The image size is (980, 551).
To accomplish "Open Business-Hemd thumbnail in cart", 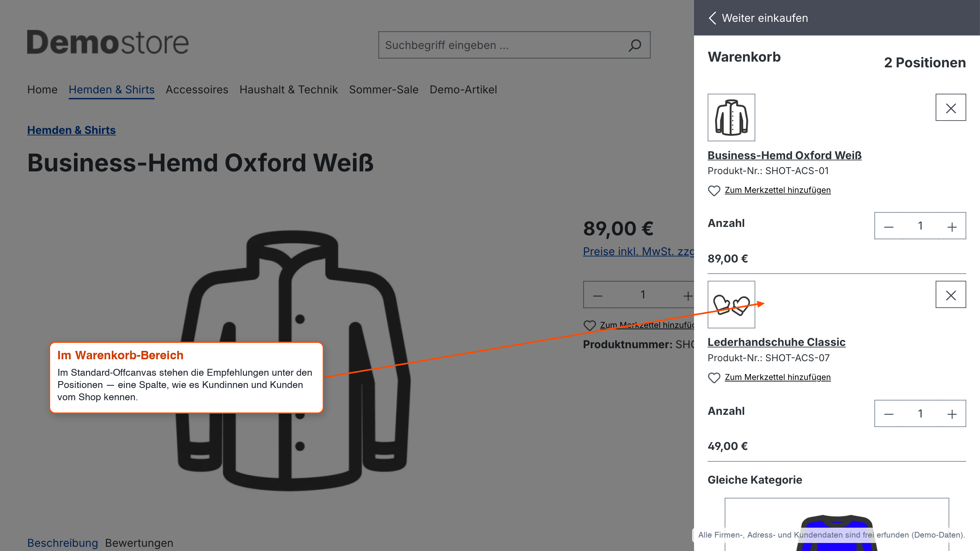I will point(731,117).
